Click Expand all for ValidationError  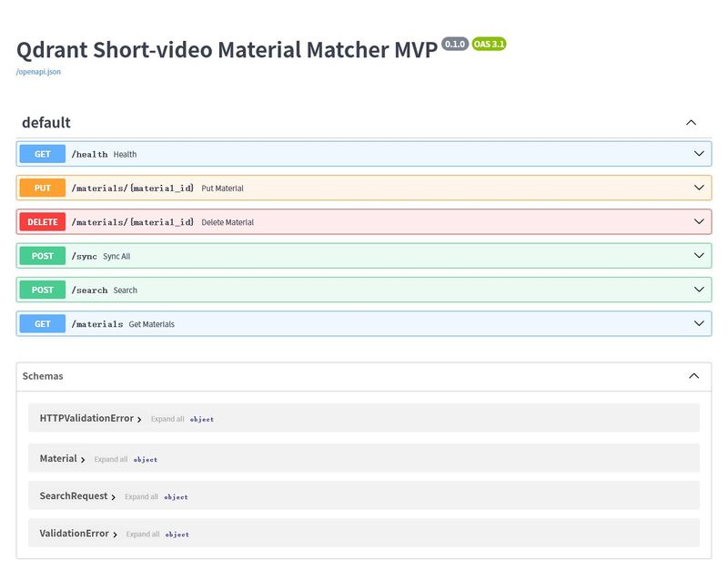pos(143,534)
